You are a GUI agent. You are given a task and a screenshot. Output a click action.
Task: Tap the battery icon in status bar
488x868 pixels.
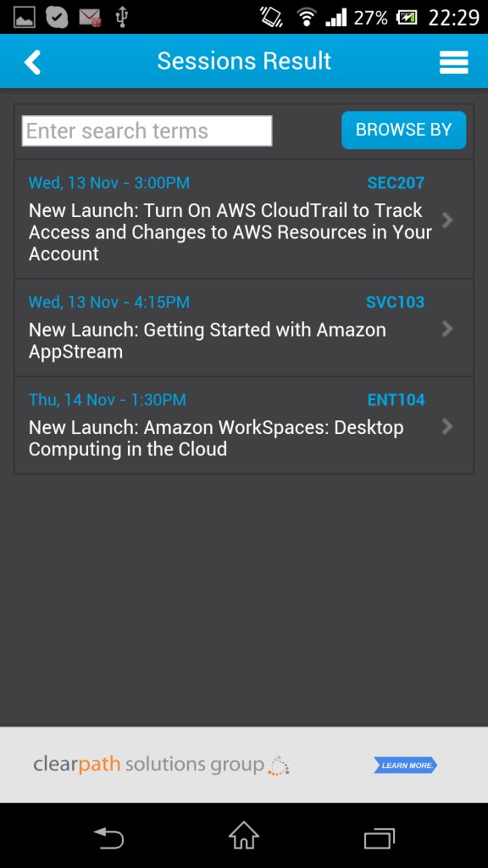(x=407, y=18)
